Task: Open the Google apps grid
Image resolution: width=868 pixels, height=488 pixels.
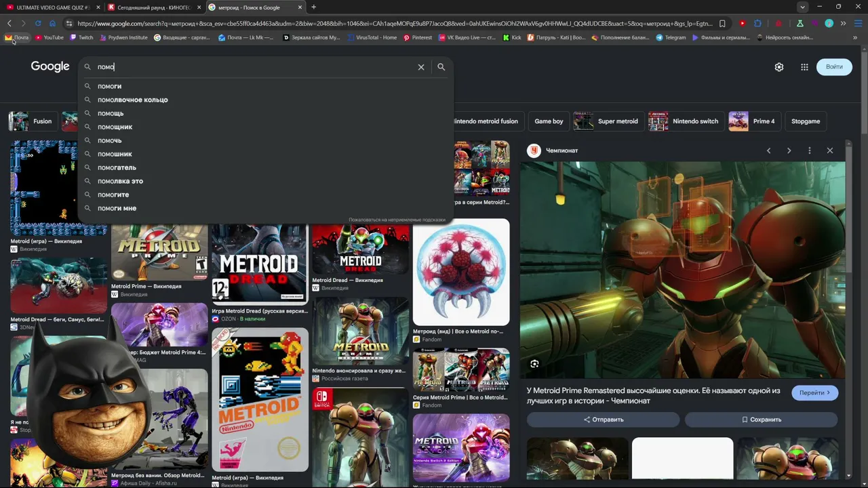Action: click(804, 67)
